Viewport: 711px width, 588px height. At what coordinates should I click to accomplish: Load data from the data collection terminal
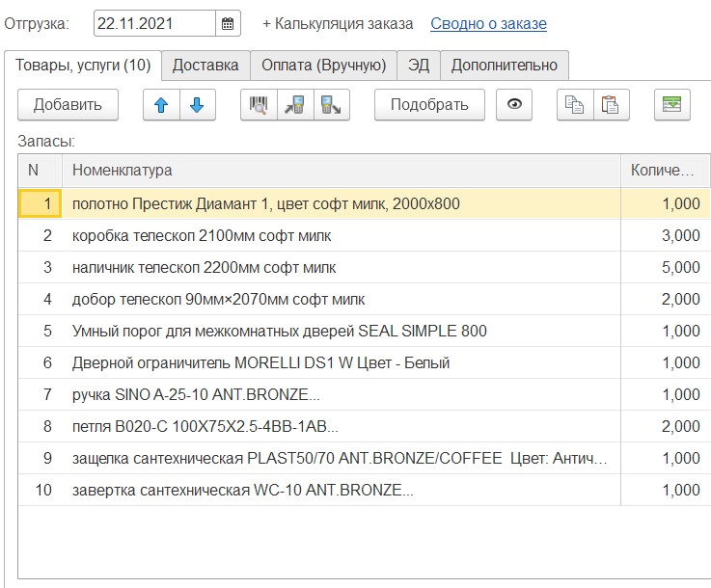(x=294, y=105)
